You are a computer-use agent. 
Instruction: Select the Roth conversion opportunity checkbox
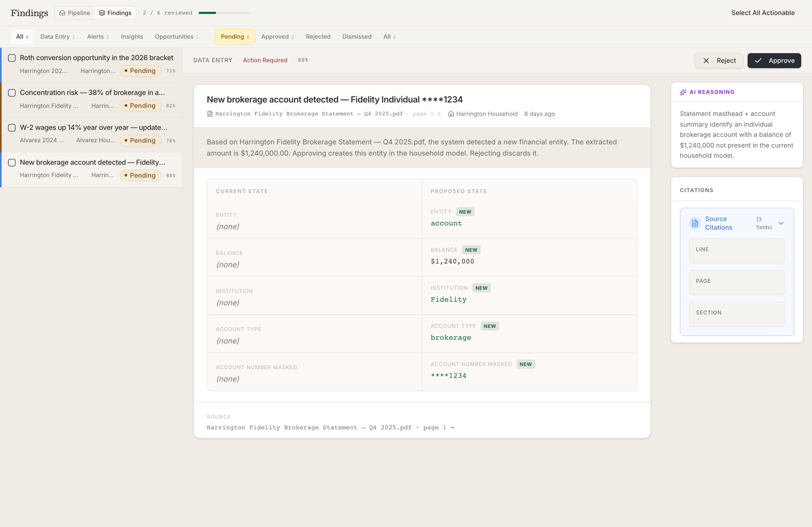click(12, 58)
